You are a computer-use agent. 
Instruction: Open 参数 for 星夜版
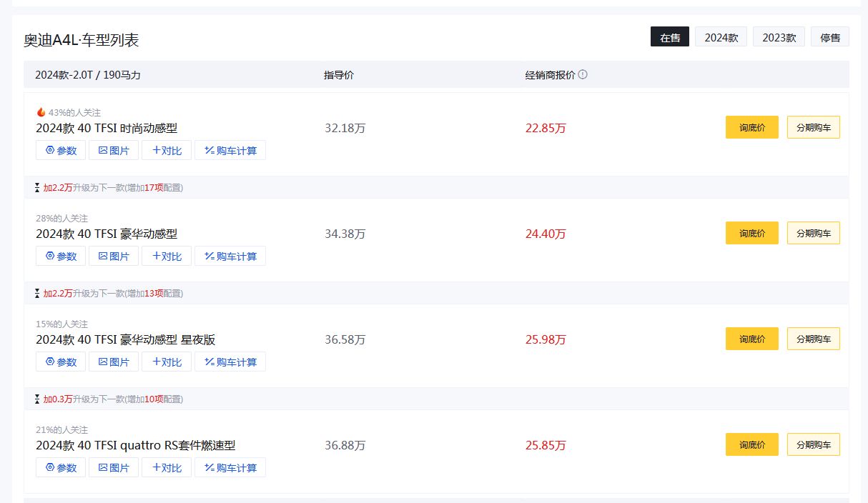click(61, 362)
